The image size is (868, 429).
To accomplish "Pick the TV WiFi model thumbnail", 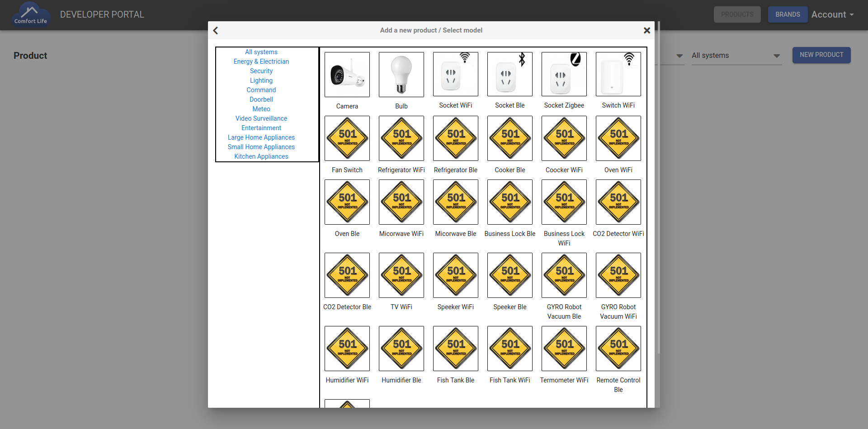I will click(401, 275).
